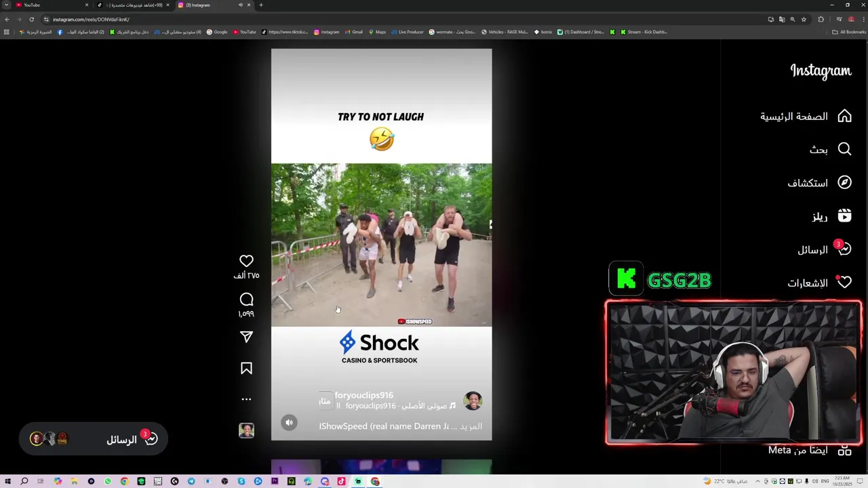Viewport: 868px width, 488px height.
Task: Open the Maps bookmark
Action: click(x=377, y=32)
